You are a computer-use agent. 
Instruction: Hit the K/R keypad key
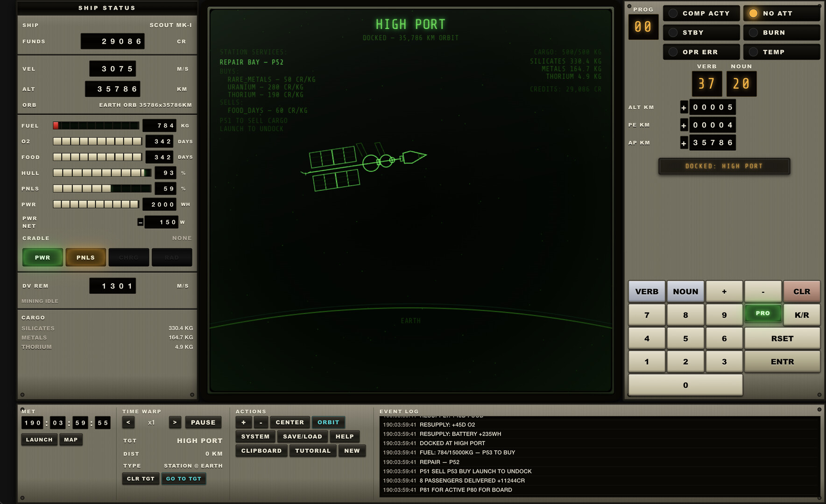(x=801, y=315)
